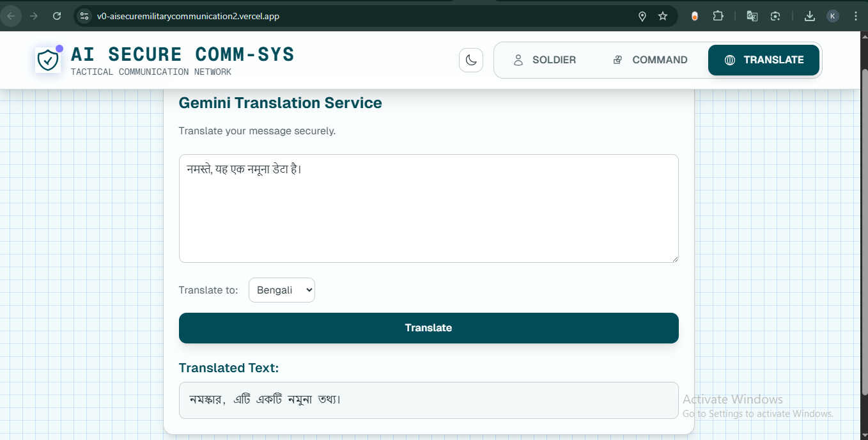Open the Extensions puzzle icon

tap(718, 16)
